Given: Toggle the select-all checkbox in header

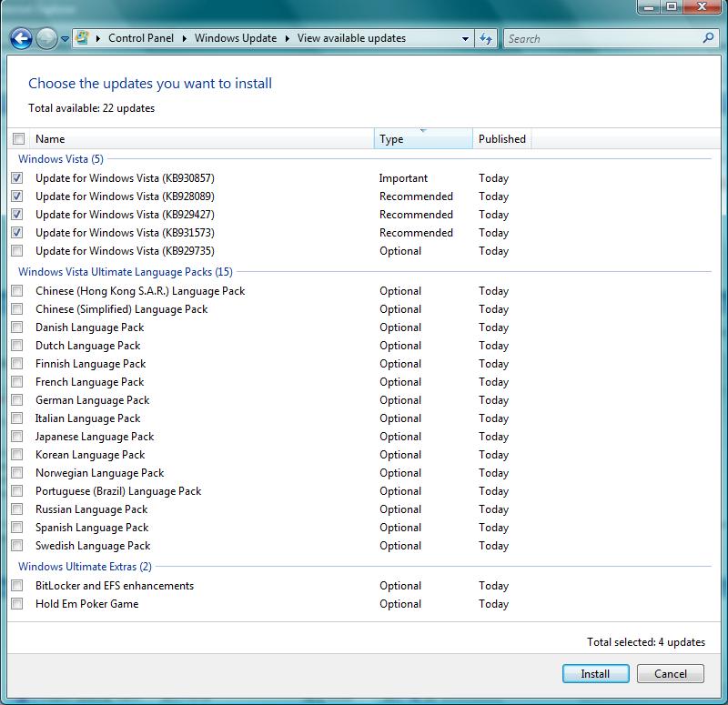Looking at the screenshot, I should coord(18,139).
